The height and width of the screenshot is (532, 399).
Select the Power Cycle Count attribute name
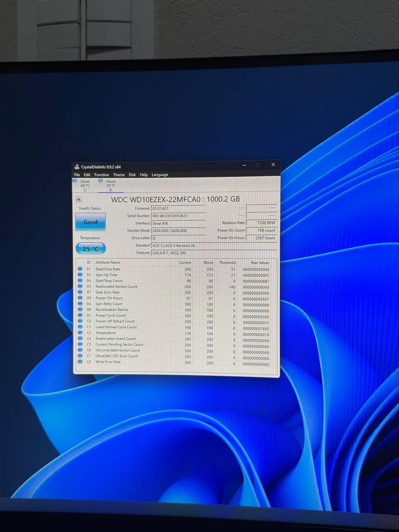click(x=111, y=315)
